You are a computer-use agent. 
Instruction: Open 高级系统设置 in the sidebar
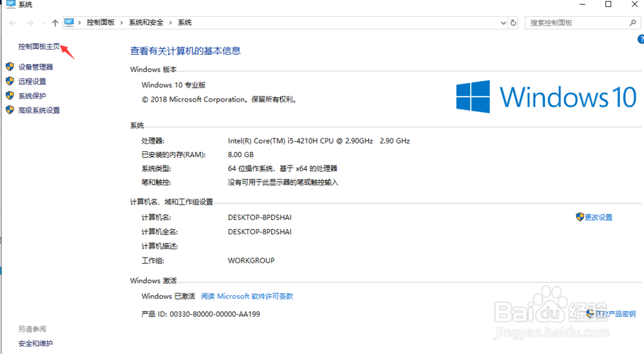(x=39, y=110)
